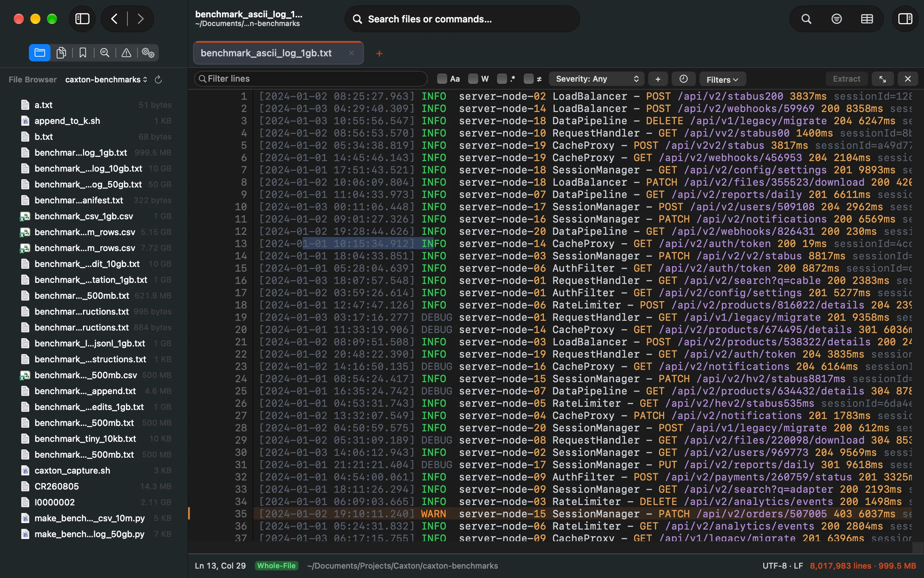This screenshot has width=924, height=578.
Task: Click the filter lines circle icon
Action: click(836, 19)
